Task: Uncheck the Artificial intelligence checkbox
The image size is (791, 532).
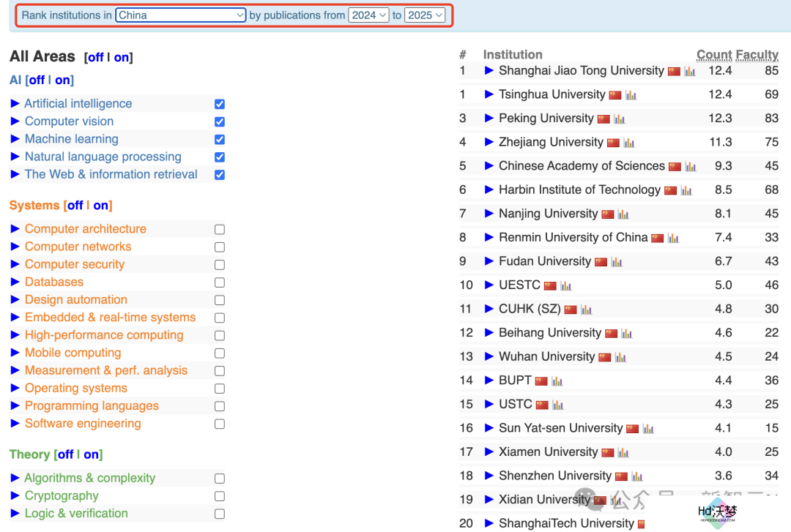Action: click(220, 104)
